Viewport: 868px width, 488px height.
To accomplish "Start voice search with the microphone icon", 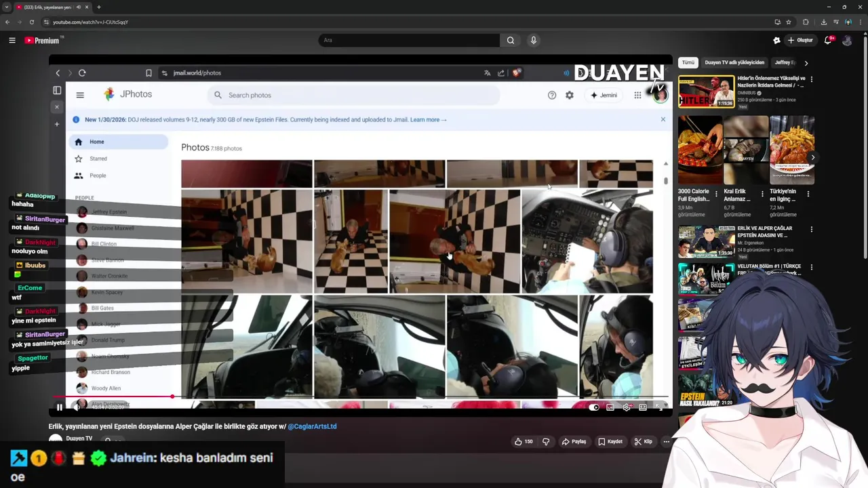I will pyautogui.click(x=534, y=40).
